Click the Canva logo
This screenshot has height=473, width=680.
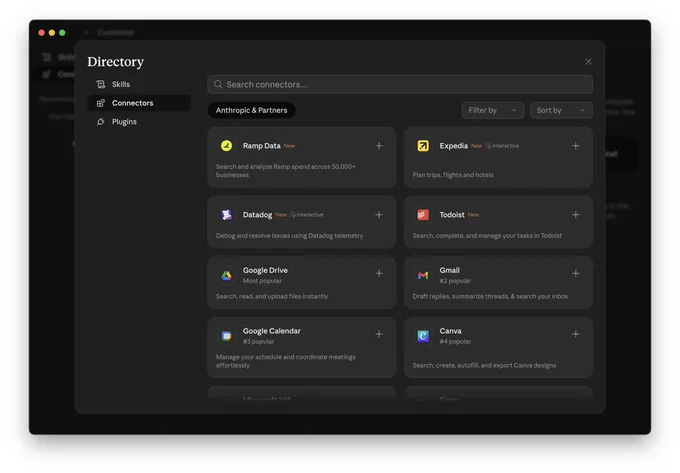pyautogui.click(x=423, y=336)
